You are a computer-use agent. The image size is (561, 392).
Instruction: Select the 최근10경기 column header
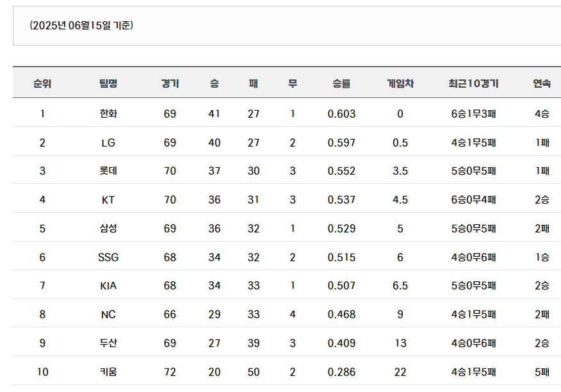coord(473,83)
